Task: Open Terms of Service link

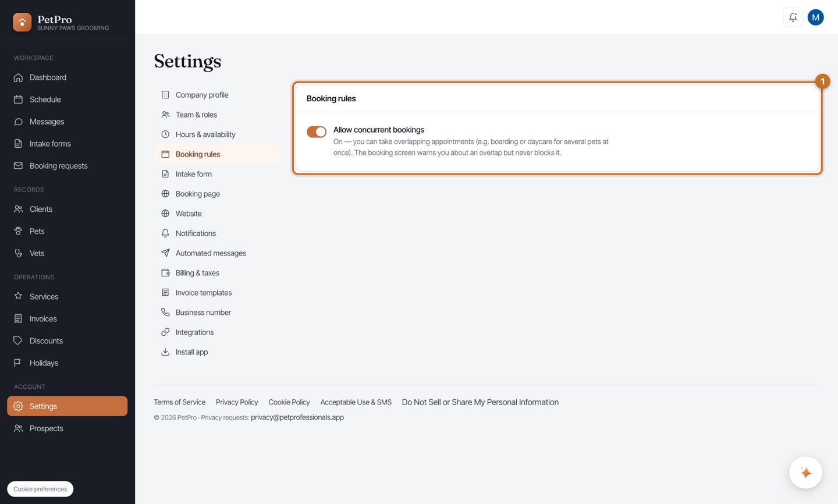Action: click(x=179, y=402)
